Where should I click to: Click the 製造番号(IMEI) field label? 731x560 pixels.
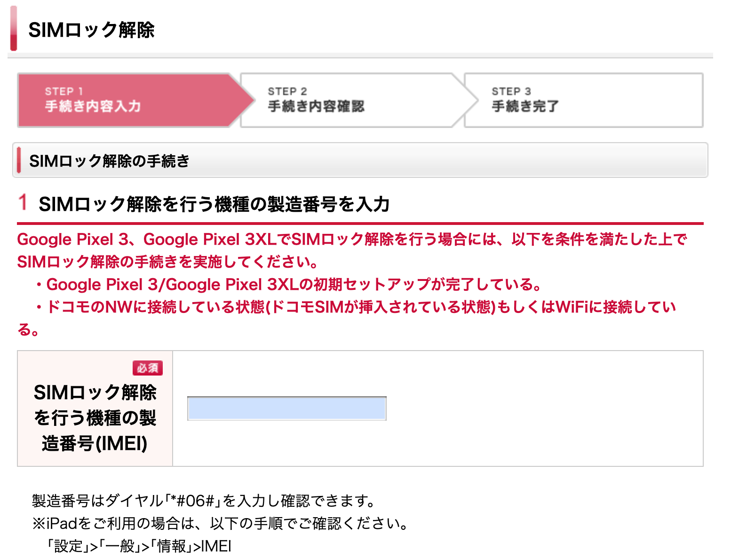click(x=95, y=418)
